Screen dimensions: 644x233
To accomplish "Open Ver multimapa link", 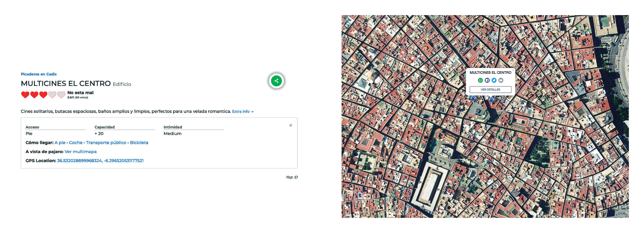I will (80, 152).
